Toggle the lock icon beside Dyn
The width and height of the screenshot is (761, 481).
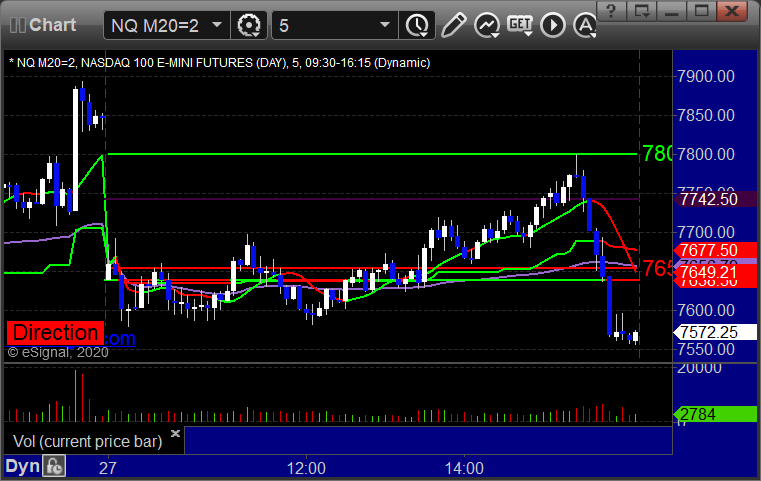(54, 466)
